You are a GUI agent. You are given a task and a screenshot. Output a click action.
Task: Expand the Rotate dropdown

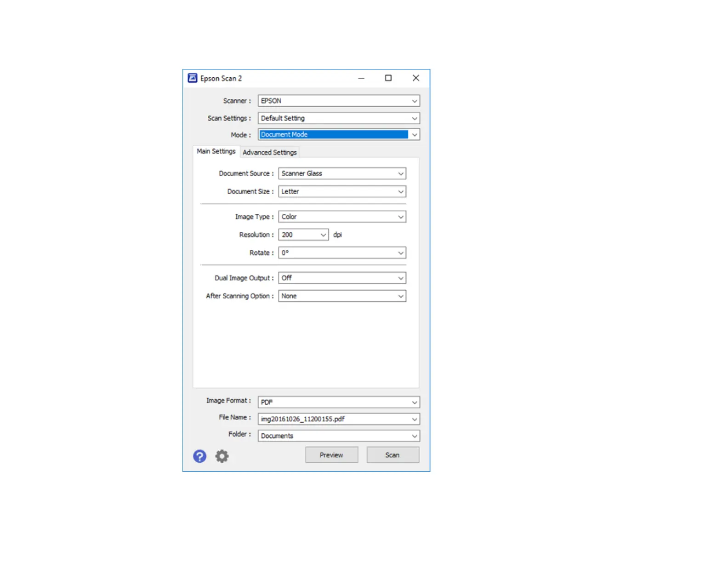[x=342, y=253]
